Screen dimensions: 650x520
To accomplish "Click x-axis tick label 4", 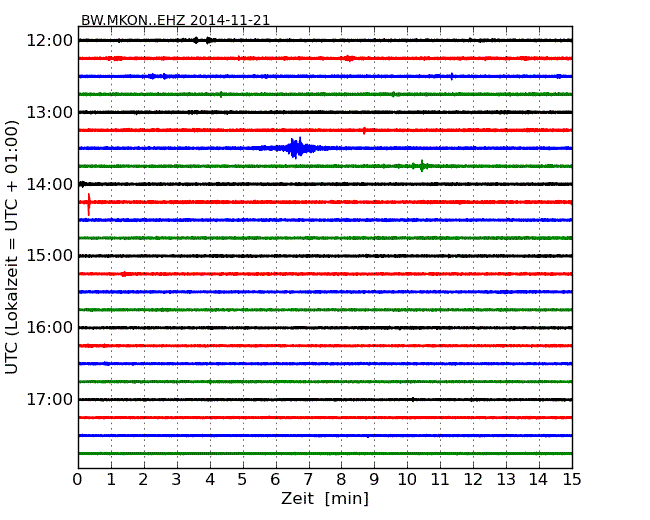I will coord(210,479).
